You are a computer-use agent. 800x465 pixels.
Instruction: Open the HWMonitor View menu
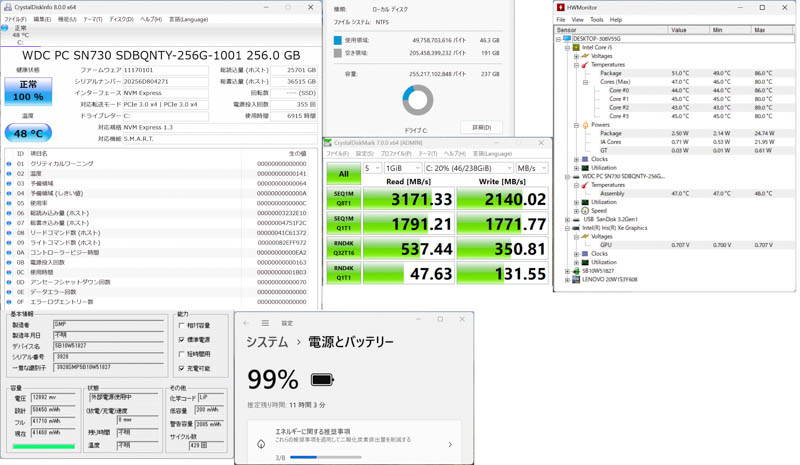coord(578,19)
